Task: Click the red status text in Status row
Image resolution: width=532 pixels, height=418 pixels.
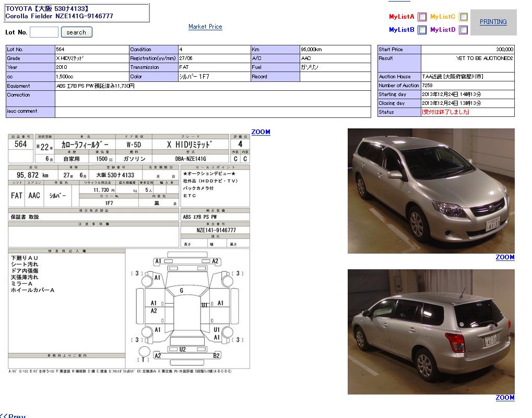Action: click(445, 112)
